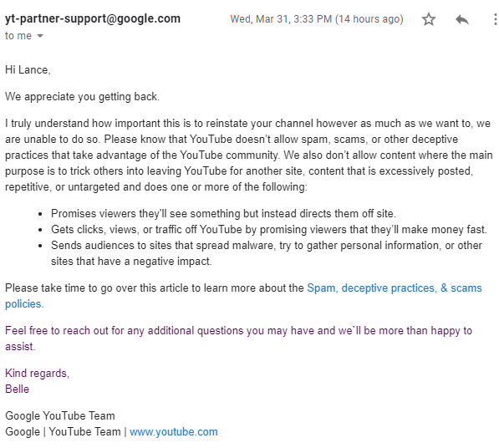Click 'Google YouTube Team' signature line
This screenshot has width=499, height=448.
[60, 416]
